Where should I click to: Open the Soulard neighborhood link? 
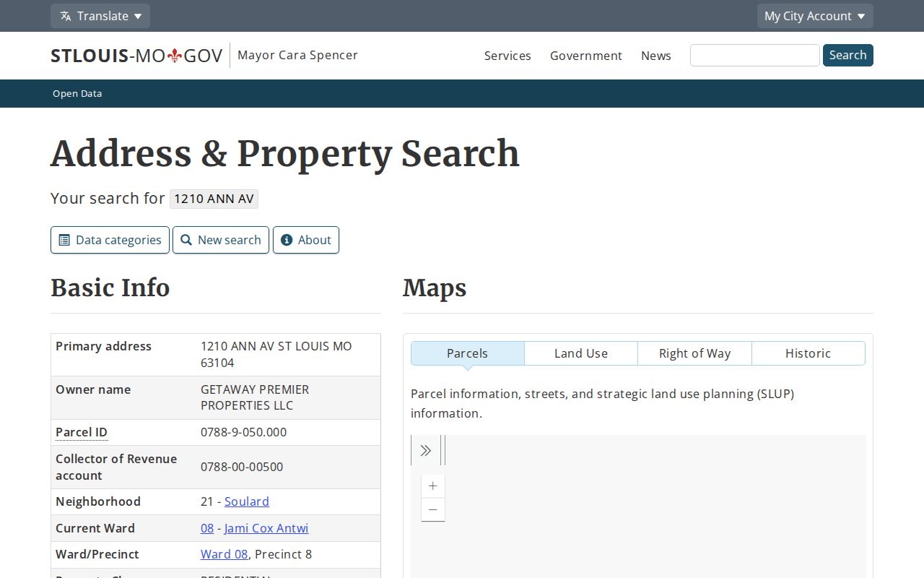click(x=247, y=501)
